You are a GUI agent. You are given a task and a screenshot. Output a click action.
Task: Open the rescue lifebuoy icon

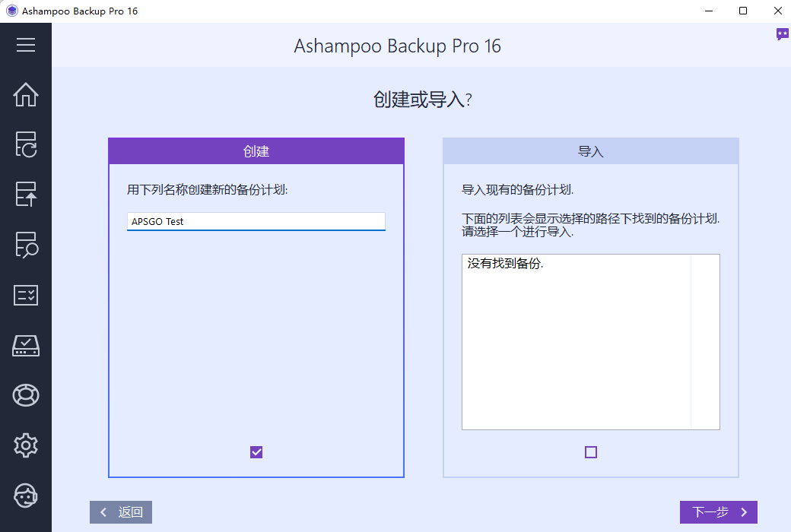pyautogui.click(x=26, y=395)
